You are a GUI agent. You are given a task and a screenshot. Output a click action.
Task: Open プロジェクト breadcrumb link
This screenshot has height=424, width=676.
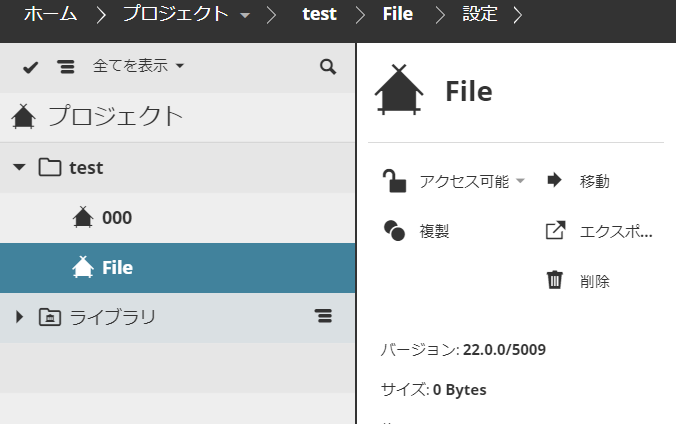coord(176,14)
